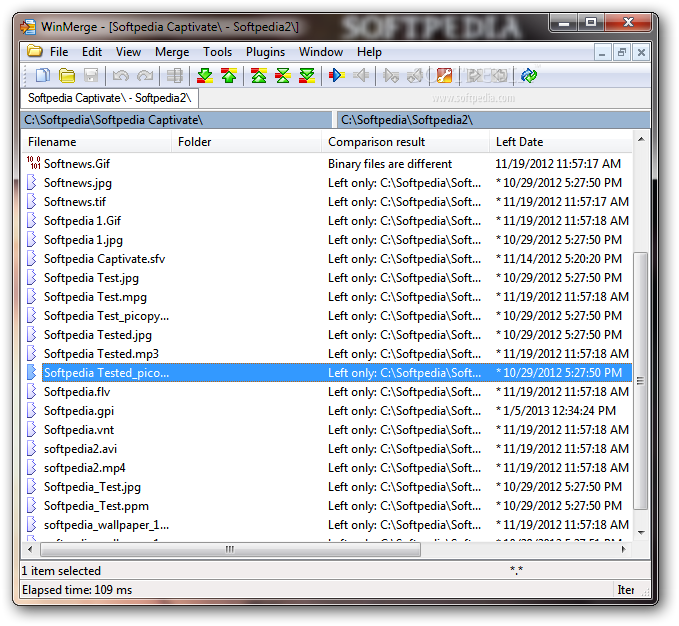Open the Window menu
Image resolution: width=679 pixels, height=626 pixels.
pyautogui.click(x=321, y=52)
